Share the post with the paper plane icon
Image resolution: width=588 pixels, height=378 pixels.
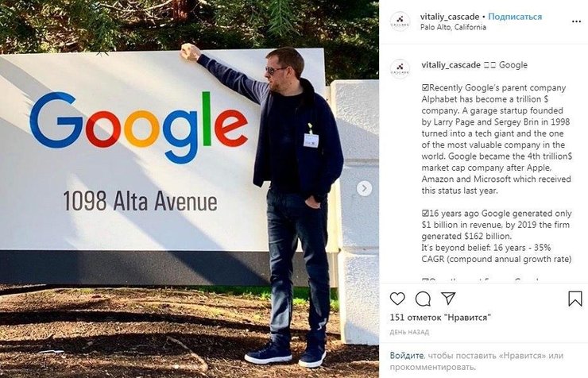pyautogui.click(x=448, y=299)
